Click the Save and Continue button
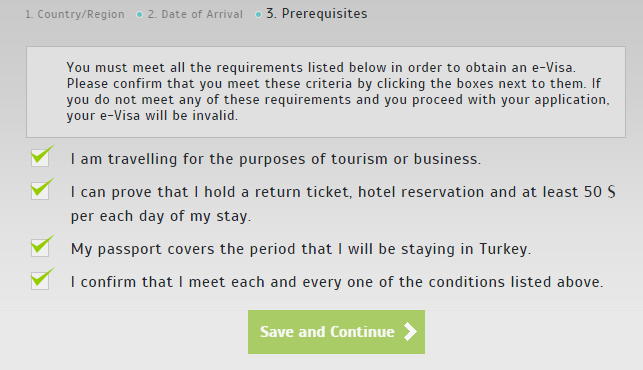Viewport: 643px width, 370px height. coord(336,332)
